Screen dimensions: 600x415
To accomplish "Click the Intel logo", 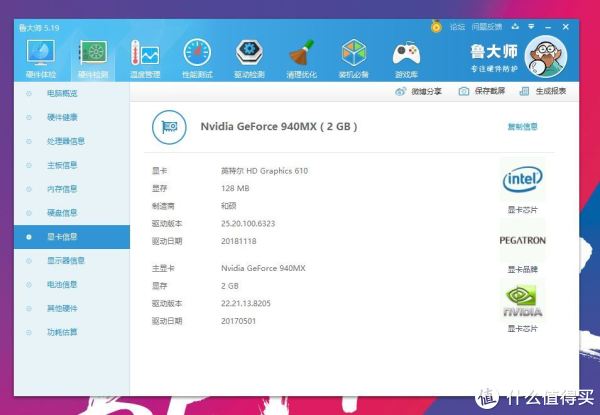I will tap(522, 179).
